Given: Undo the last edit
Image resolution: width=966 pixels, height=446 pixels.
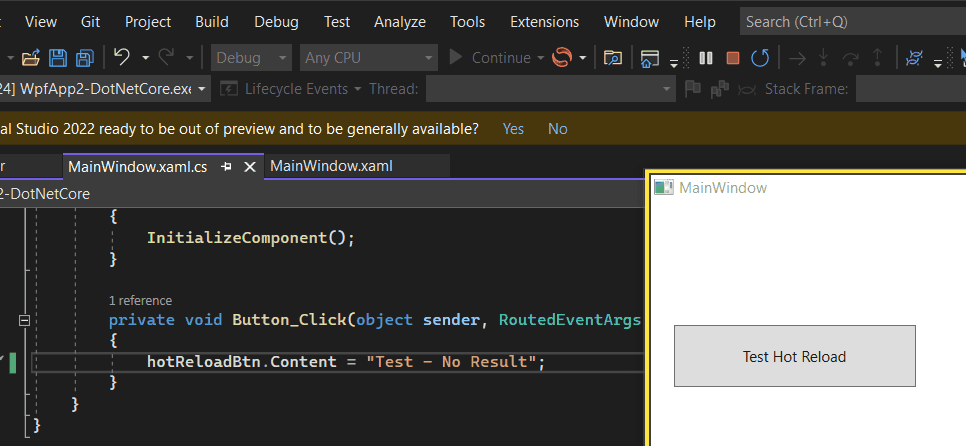Looking at the screenshot, I should tap(122, 57).
